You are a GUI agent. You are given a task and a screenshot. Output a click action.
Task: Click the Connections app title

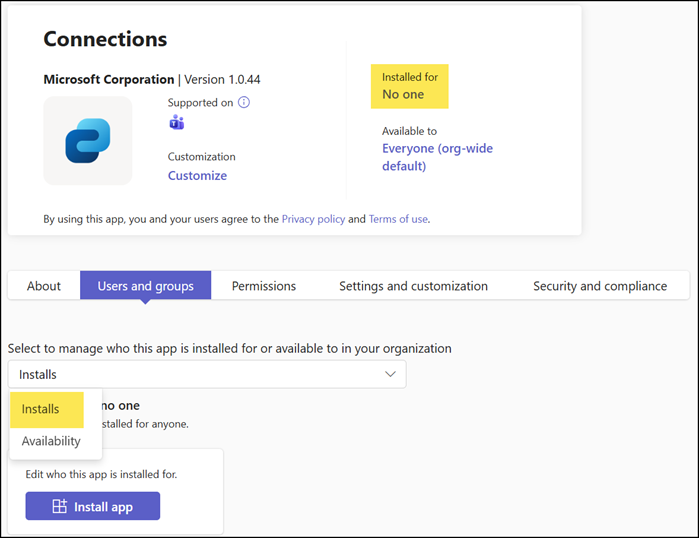105,39
